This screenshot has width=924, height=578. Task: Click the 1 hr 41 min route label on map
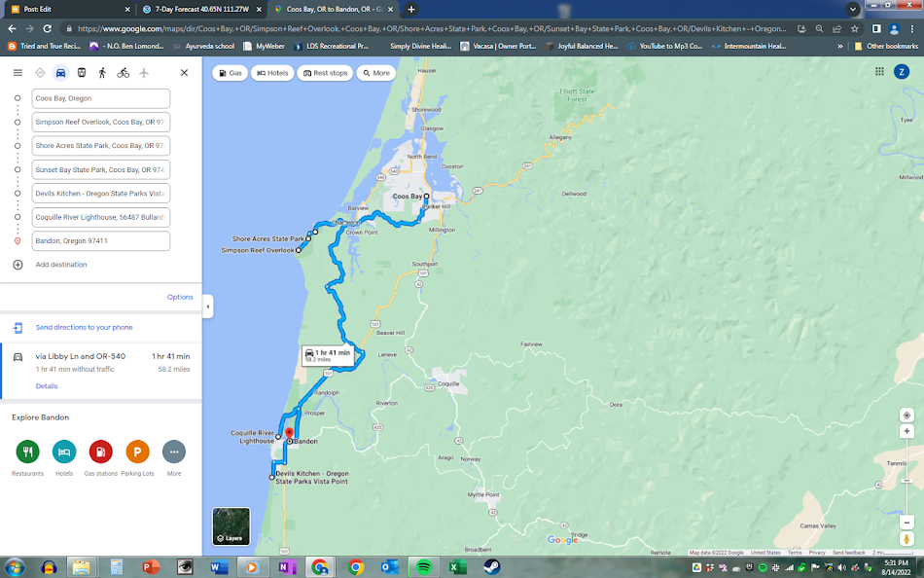point(328,355)
